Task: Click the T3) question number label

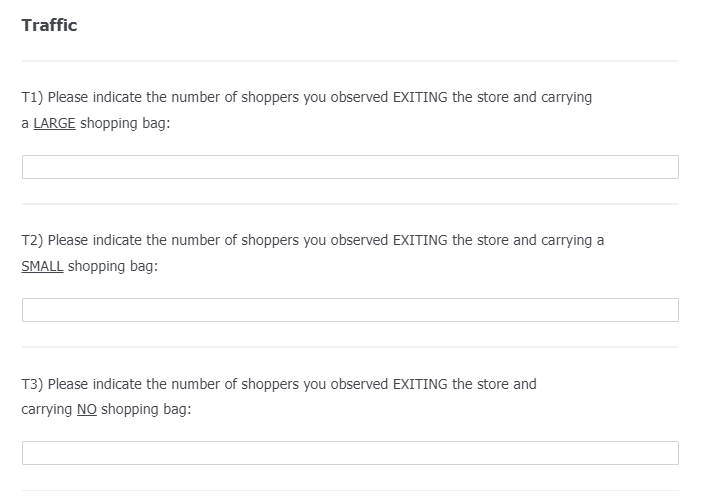Action: tap(32, 383)
